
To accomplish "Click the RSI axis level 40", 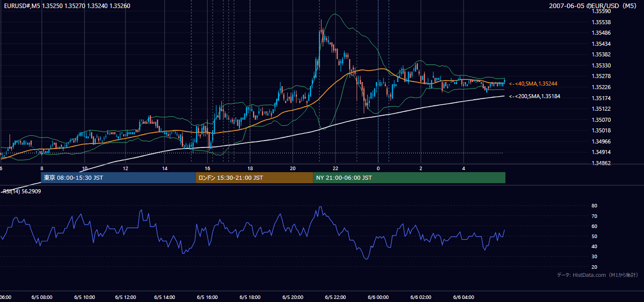I will point(594,247).
